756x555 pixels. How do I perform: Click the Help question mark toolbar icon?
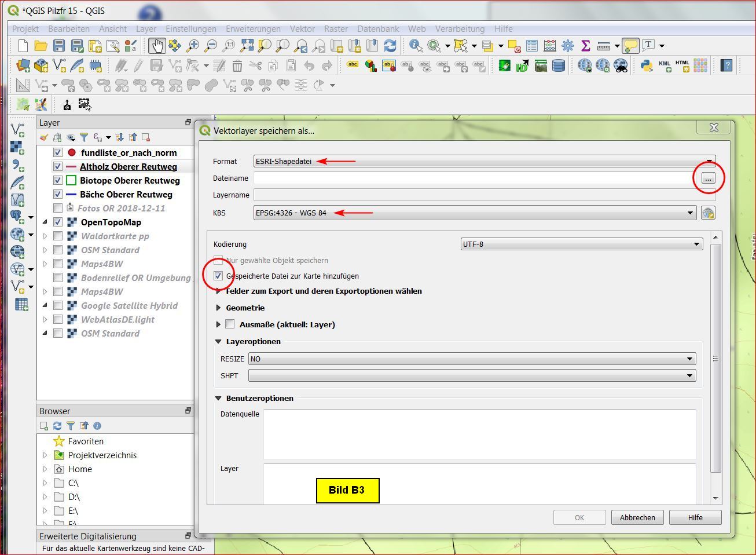[x=726, y=65]
